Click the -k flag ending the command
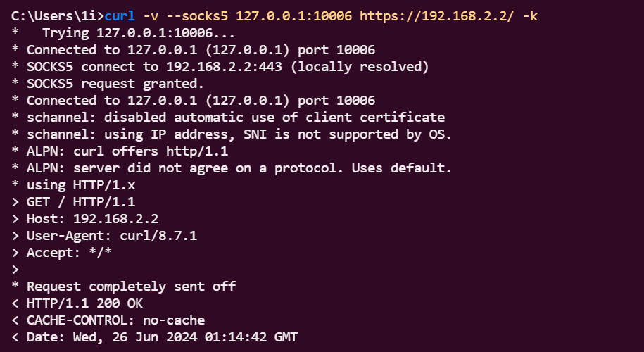The width and height of the screenshot is (644, 352). click(529, 16)
